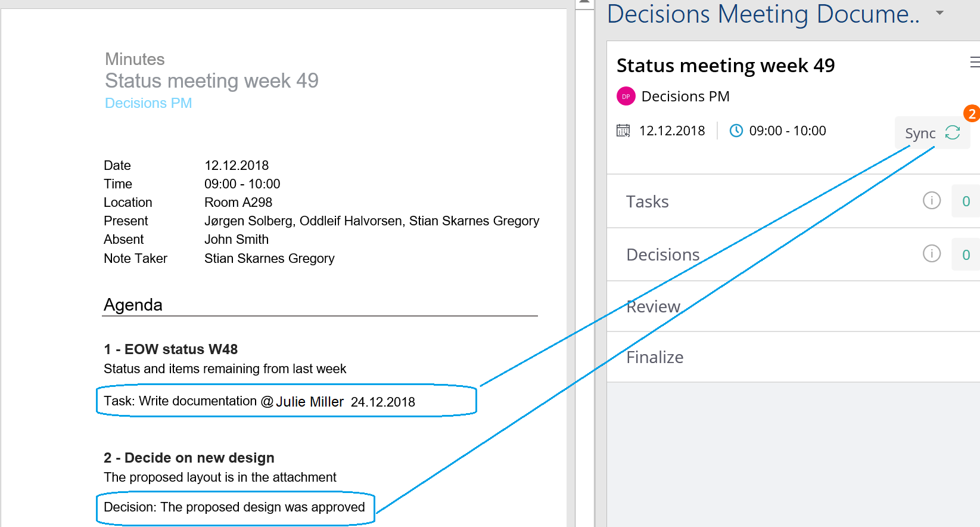Click the Sync button
Image resolution: width=980 pixels, height=527 pixels.
tap(932, 133)
